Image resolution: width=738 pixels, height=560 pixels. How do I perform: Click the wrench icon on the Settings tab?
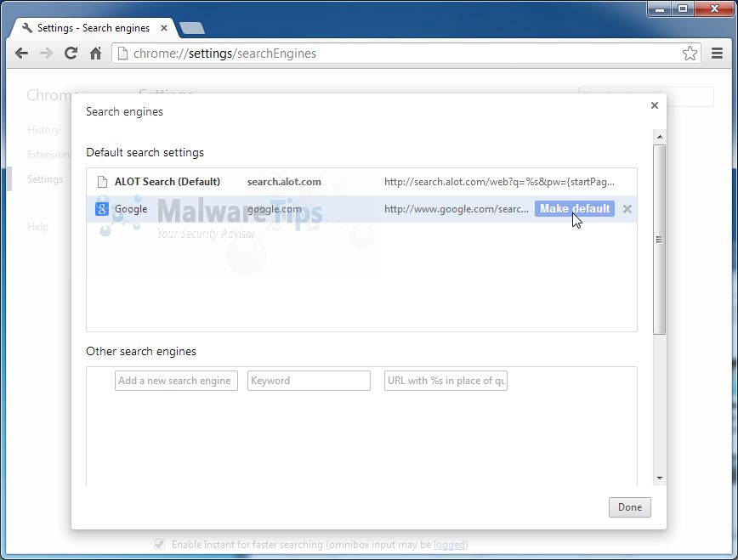[x=27, y=28]
